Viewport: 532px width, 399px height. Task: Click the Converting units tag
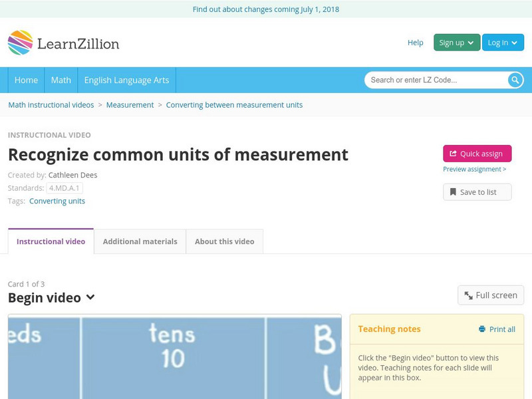pyautogui.click(x=56, y=201)
